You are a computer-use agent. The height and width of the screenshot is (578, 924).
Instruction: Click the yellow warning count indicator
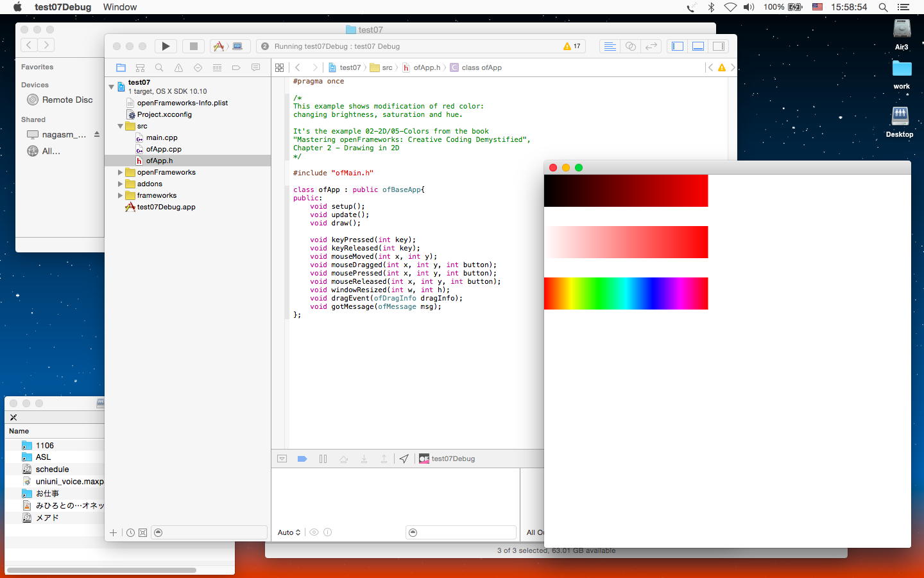(572, 46)
